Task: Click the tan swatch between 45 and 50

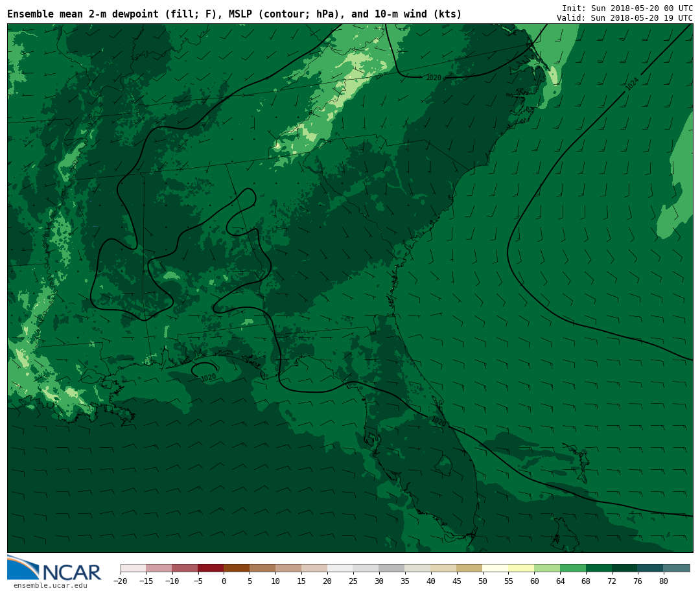Action: (469, 568)
